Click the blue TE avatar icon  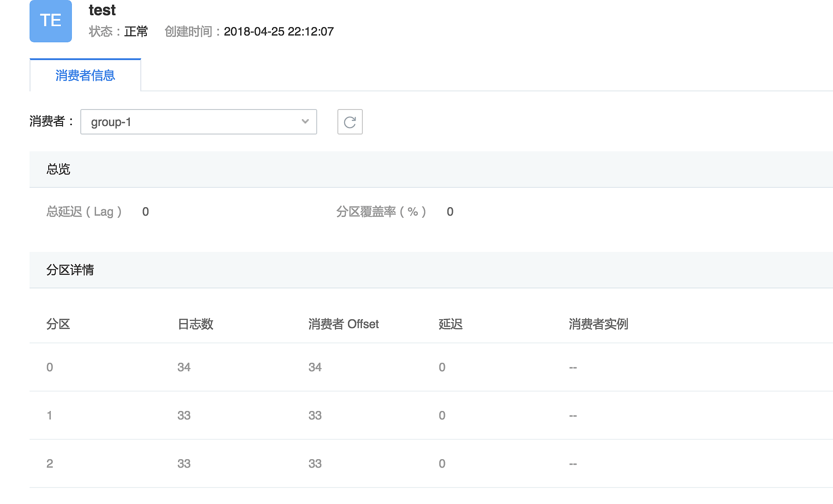coord(51,21)
